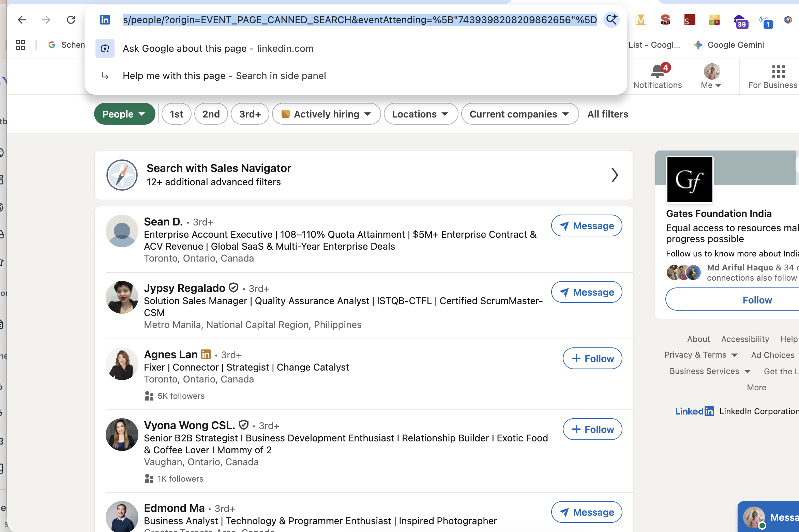Viewport: 799px width, 532px height.
Task: Toggle the 1st connections filter
Action: coord(176,114)
